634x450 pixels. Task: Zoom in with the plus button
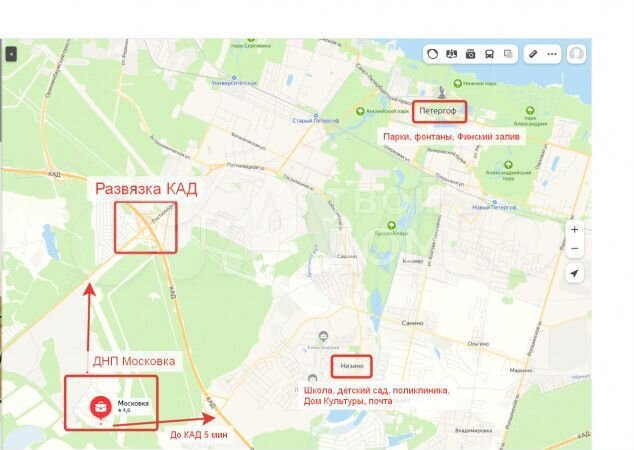[575, 230]
